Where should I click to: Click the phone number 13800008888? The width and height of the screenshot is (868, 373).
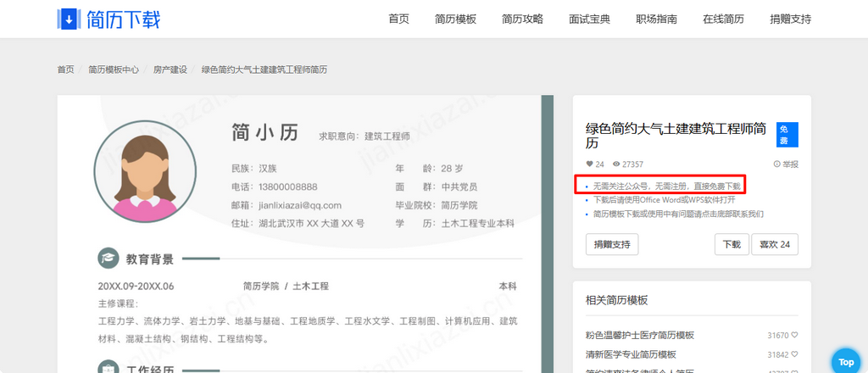coord(288,187)
